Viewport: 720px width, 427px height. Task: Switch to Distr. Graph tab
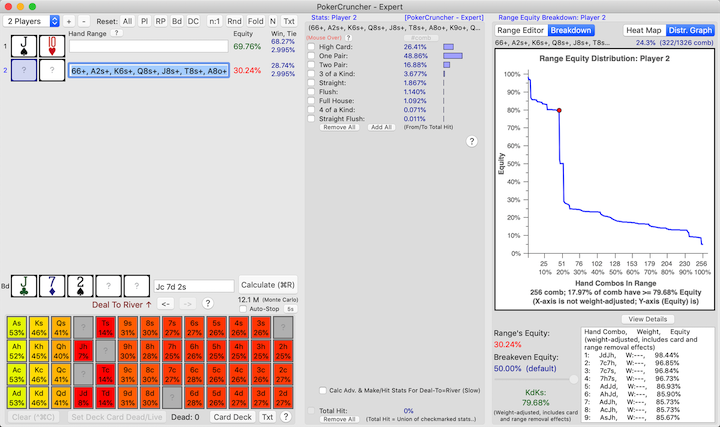tap(690, 30)
